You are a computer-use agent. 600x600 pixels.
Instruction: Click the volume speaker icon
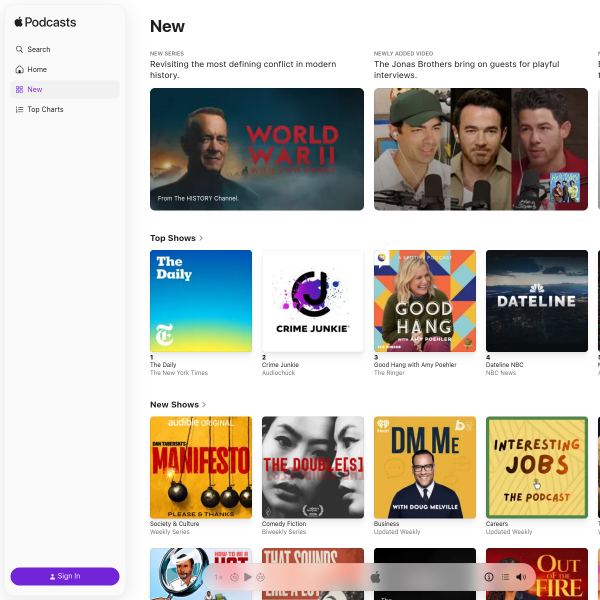point(521,577)
